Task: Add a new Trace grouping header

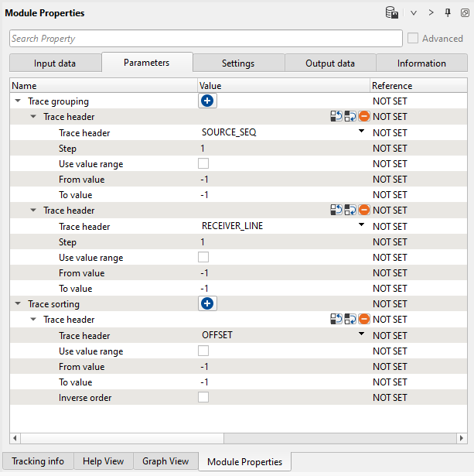Action: tap(207, 101)
